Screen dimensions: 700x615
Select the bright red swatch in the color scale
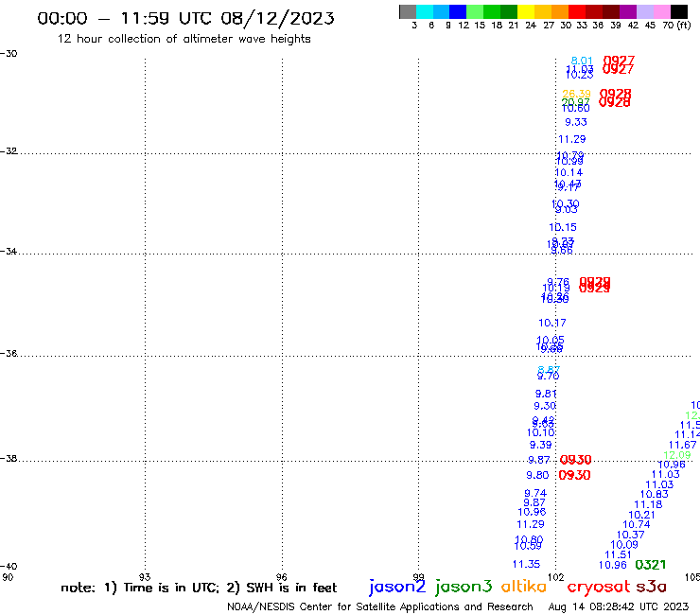point(577,11)
